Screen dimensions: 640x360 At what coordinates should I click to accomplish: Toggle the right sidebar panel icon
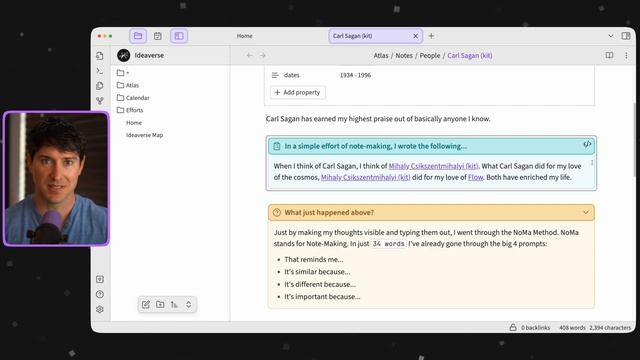(626, 36)
